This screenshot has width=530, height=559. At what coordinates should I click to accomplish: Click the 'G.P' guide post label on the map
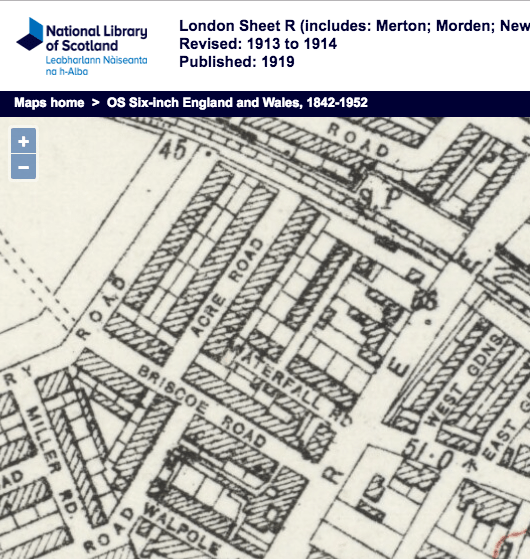click(x=380, y=198)
